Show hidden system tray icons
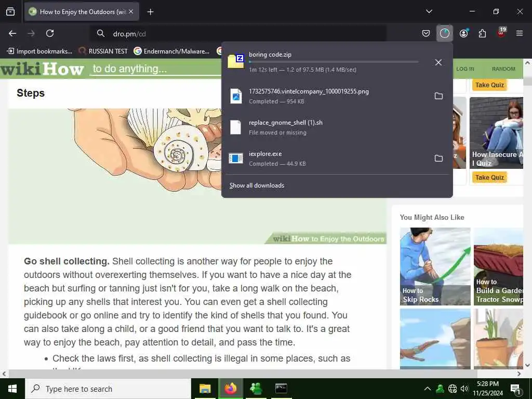This screenshot has height=399, width=532. pyautogui.click(x=428, y=389)
